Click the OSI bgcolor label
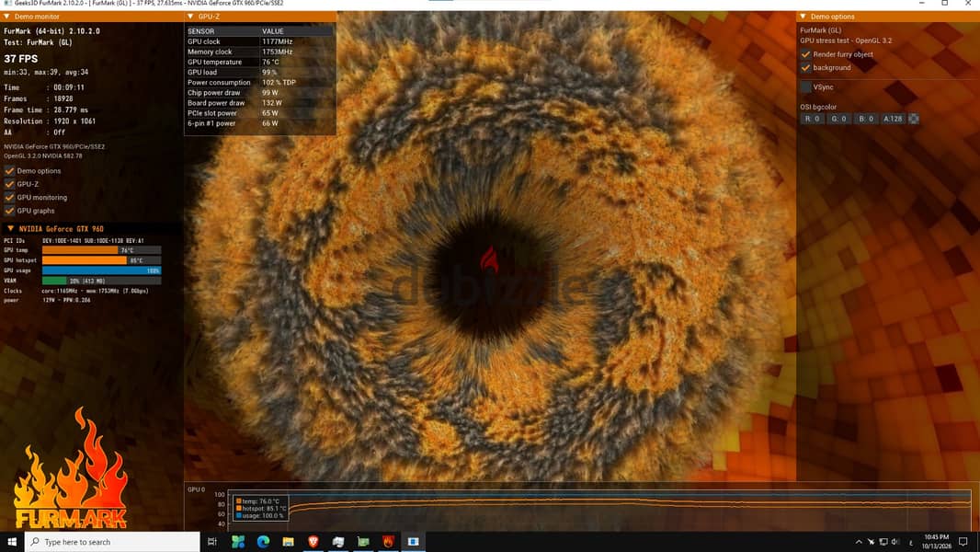980x552 pixels. point(818,107)
